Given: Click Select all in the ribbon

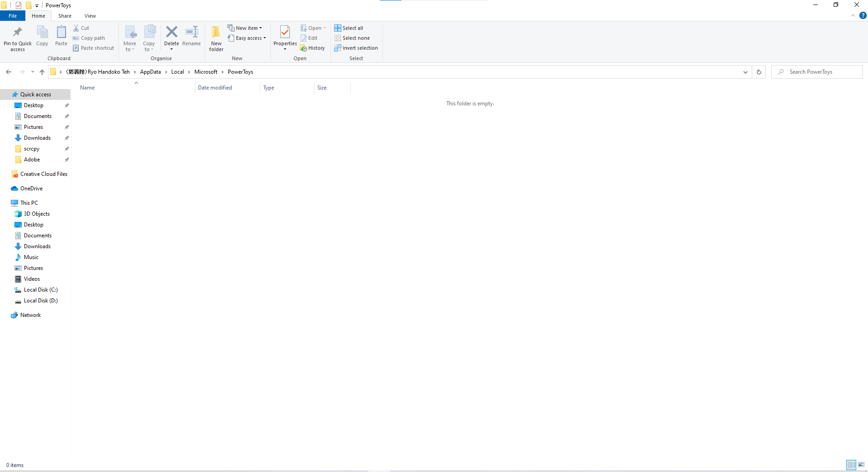Looking at the screenshot, I should (x=349, y=28).
